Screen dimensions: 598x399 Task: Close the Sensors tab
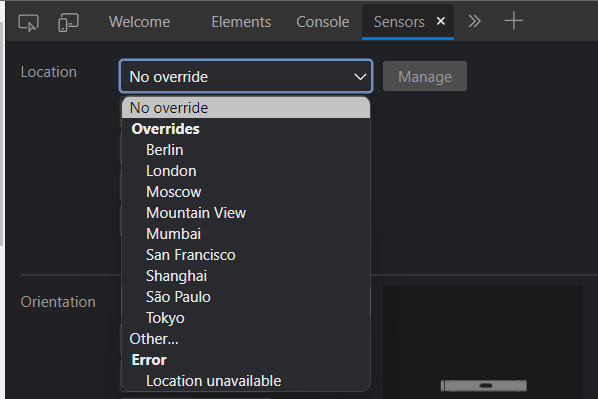pyautogui.click(x=440, y=21)
